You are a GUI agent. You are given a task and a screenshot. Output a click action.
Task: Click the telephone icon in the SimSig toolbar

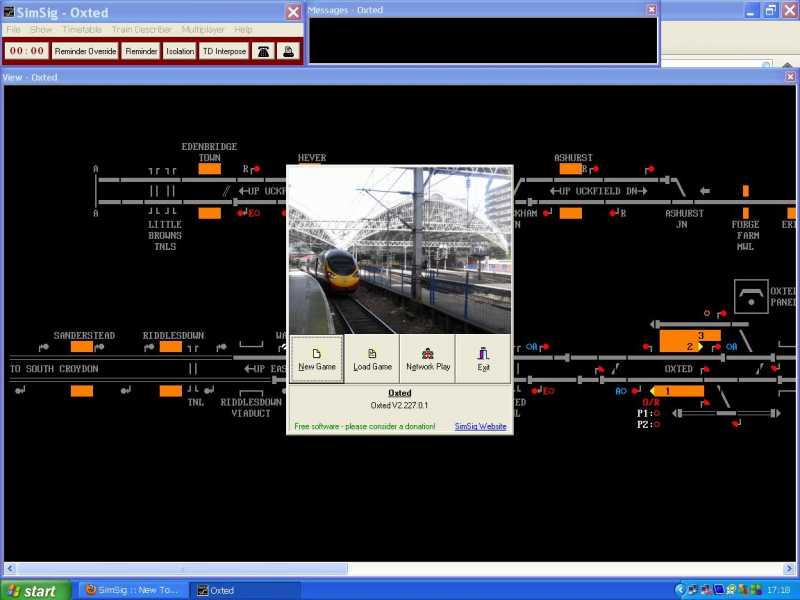pyautogui.click(x=263, y=51)
